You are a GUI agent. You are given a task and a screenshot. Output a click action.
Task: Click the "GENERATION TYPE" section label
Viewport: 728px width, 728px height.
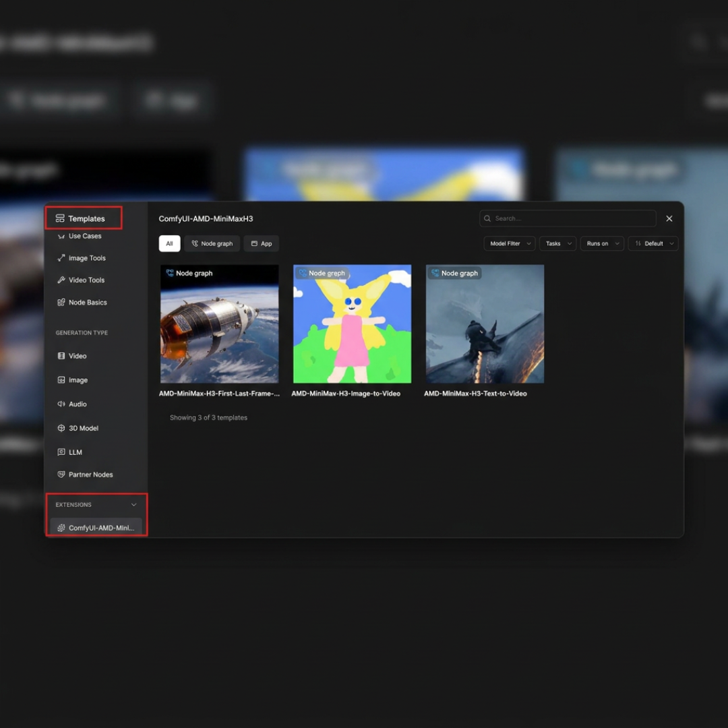point(82,333)
